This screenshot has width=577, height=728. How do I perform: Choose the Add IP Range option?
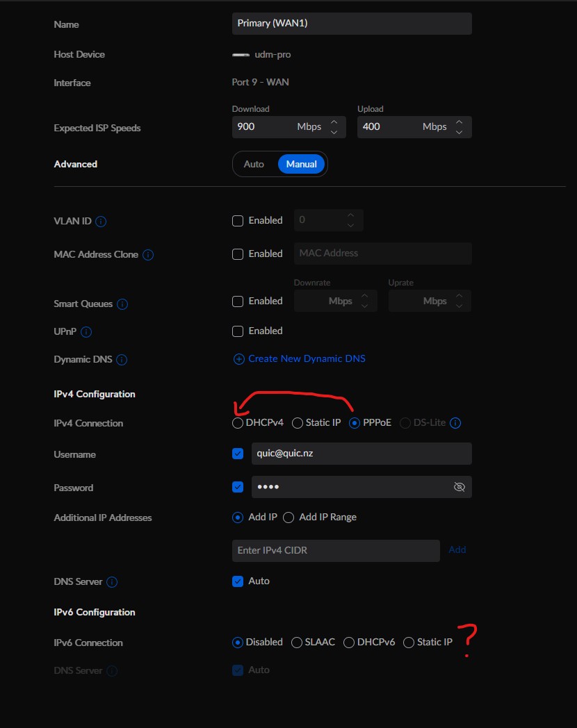pos(288,518)
